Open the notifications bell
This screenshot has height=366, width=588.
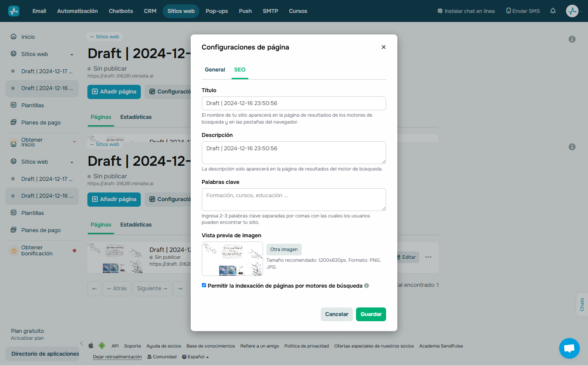(553, 11)
